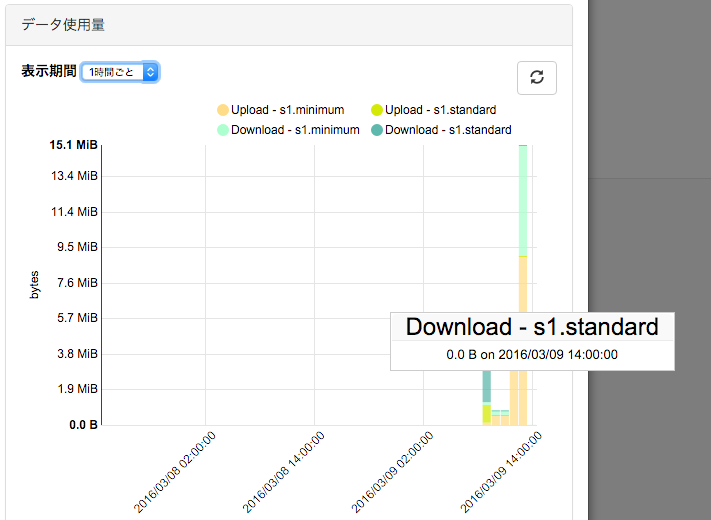Click the 0.0 B axis label
This screenshot has height=520, width=711.
point(83,425)
